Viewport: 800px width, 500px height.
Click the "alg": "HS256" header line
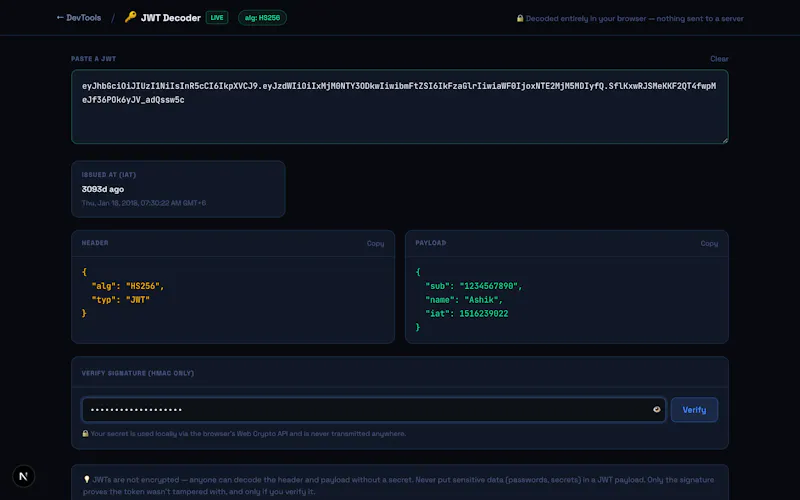click(128, 286)
